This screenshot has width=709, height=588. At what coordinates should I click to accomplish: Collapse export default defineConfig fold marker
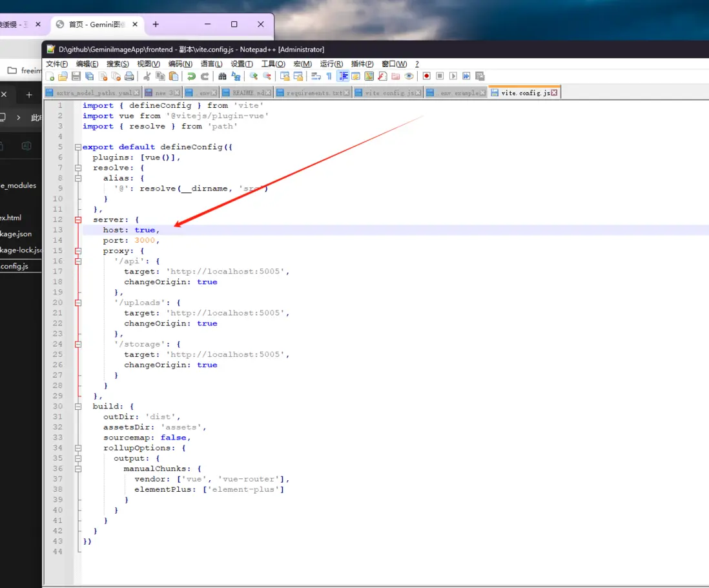point(78,147)
